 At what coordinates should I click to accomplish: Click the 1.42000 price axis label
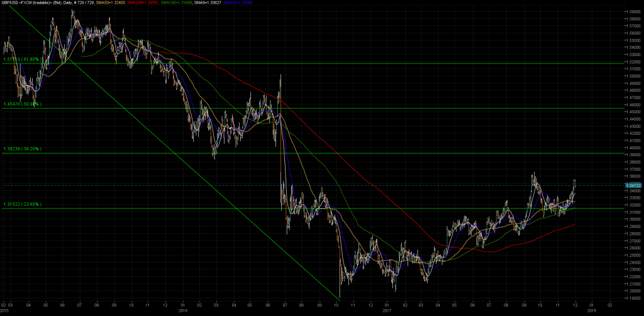click(x=633, y=133)
